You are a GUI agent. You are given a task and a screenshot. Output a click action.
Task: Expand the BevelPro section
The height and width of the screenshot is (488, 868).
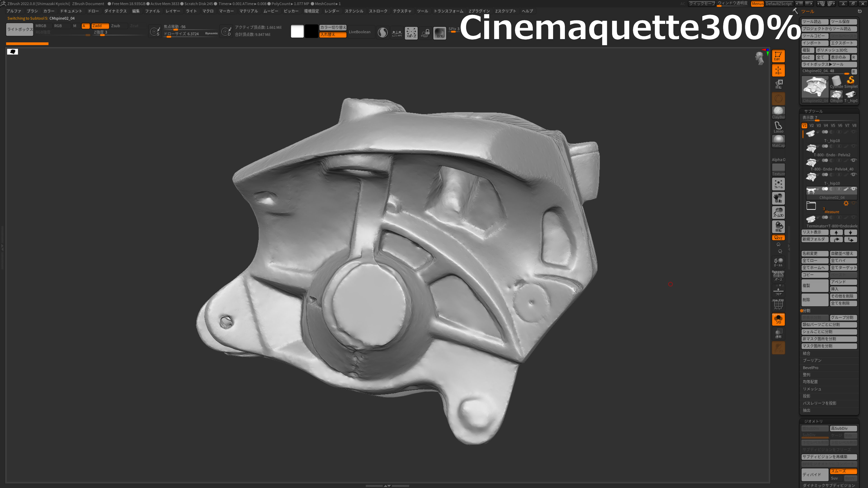click(x=810, y=368)
